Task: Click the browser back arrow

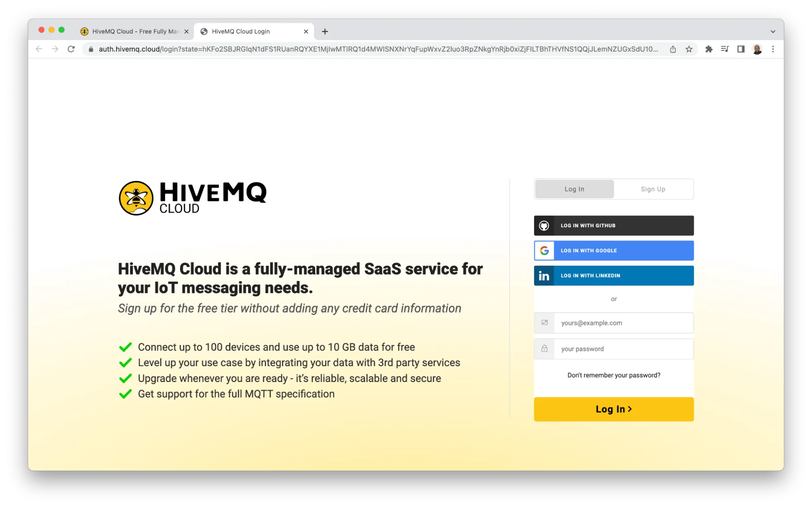Action: [39, 49]
